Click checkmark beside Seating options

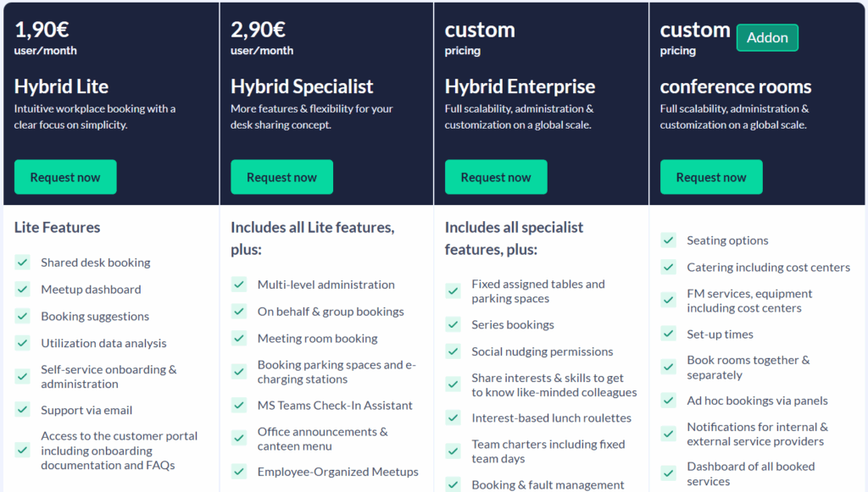[x=669, y=240]
